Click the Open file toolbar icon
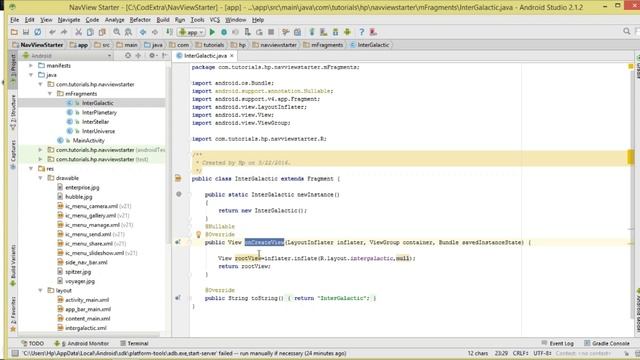Image resolution: width=640 pixels, height=360 pixels. tap(14, 32)
